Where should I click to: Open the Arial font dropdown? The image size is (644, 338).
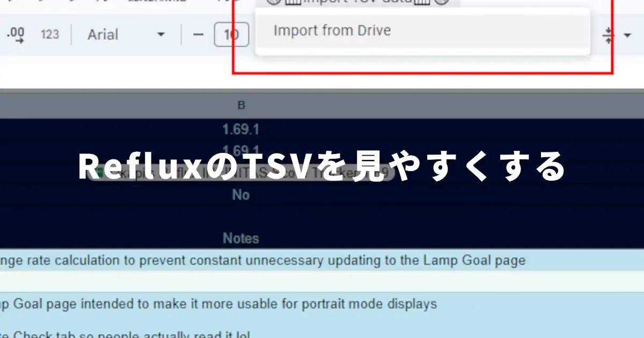click(x=127, y=35)
